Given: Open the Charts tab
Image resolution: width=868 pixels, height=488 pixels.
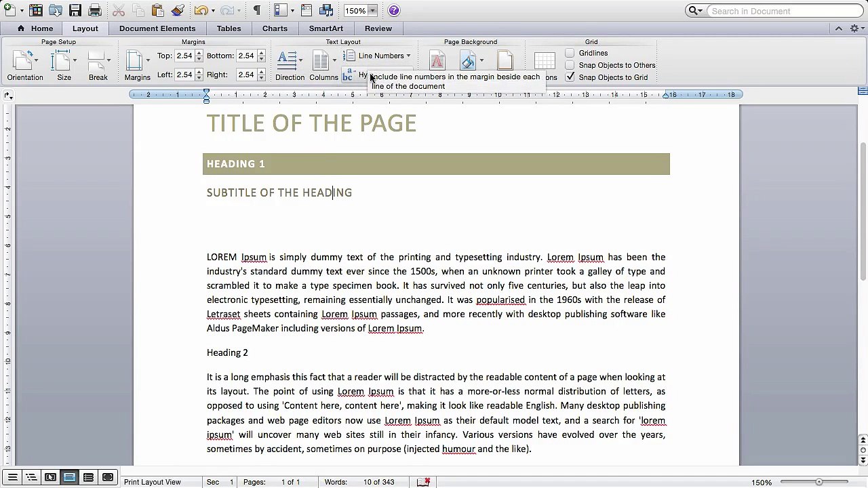Looking at the screenshot, I should [x=275, y=28].
